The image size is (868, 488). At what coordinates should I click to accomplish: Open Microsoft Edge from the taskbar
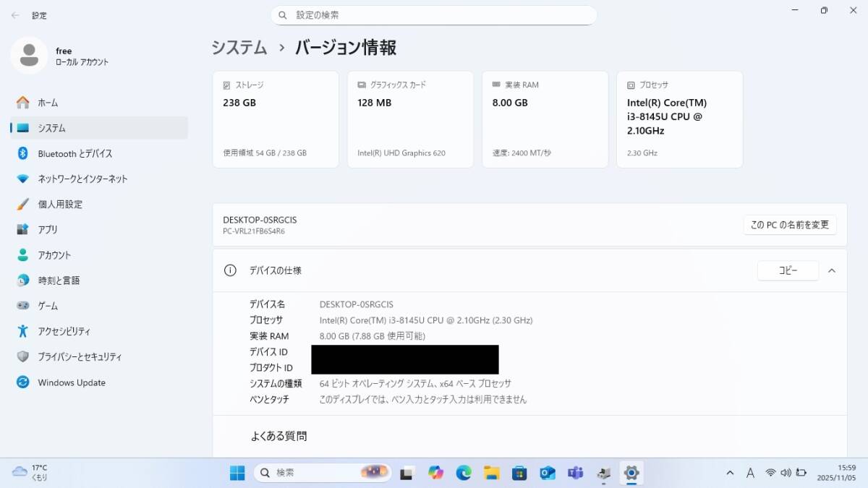[464, 473]
